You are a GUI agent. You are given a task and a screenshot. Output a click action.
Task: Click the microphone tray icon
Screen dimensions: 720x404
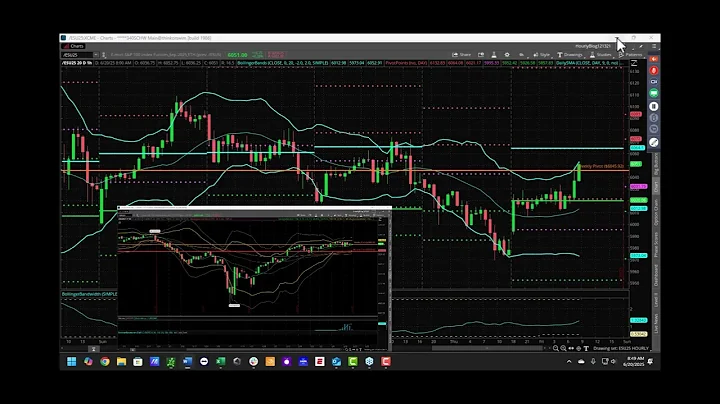593,362
